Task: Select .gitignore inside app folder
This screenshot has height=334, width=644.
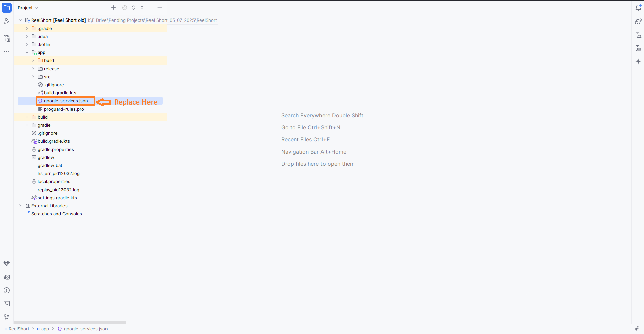Action: tap(54, 85)
